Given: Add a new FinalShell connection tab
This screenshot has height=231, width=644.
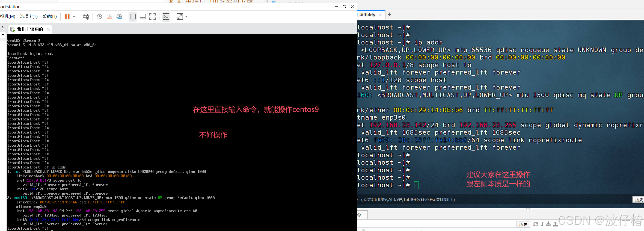Looking at the screenshot, I should tap(389, 14).
